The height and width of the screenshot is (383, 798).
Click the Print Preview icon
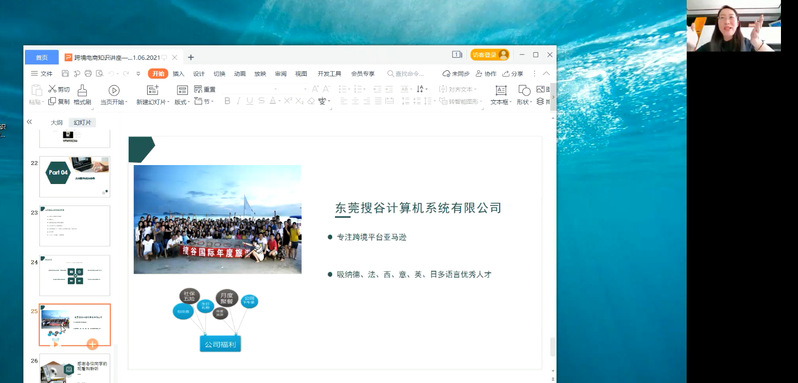pyautogui.click(x=99, y=74)
